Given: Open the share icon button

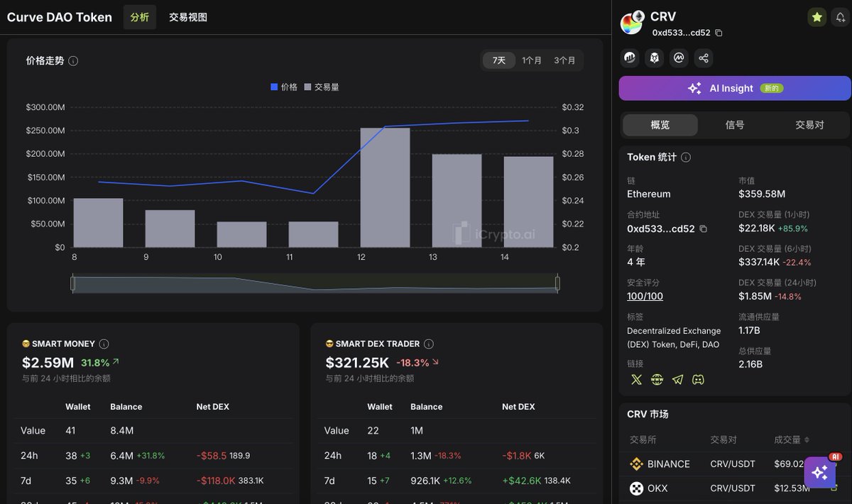Looking at the screenshot, I should click(703, 58).
